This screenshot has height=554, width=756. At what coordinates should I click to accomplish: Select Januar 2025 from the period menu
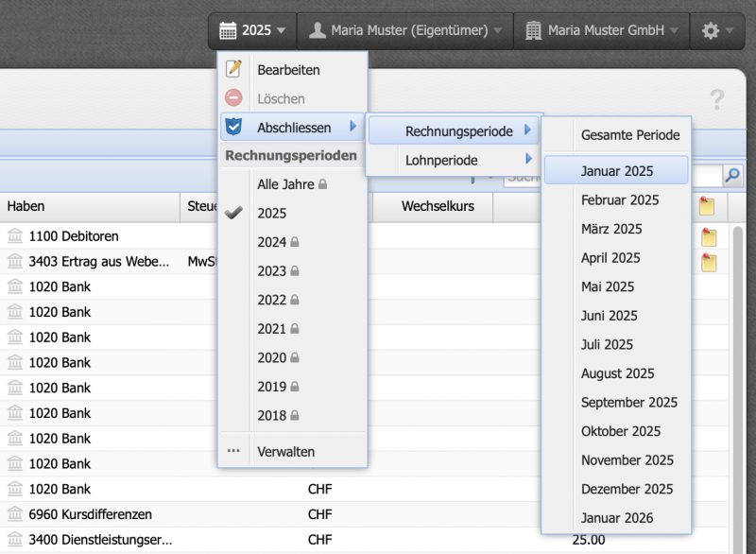(616, 170)
